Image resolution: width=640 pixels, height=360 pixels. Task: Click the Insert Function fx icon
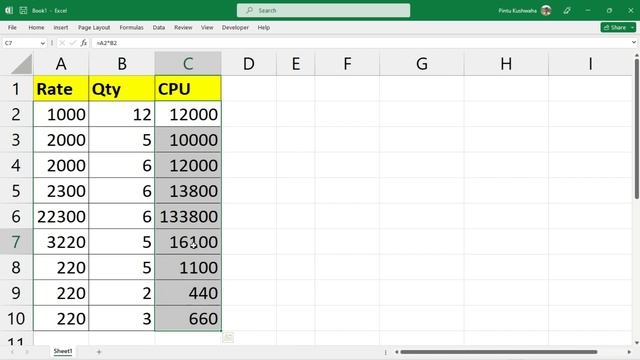click(84, 43)
